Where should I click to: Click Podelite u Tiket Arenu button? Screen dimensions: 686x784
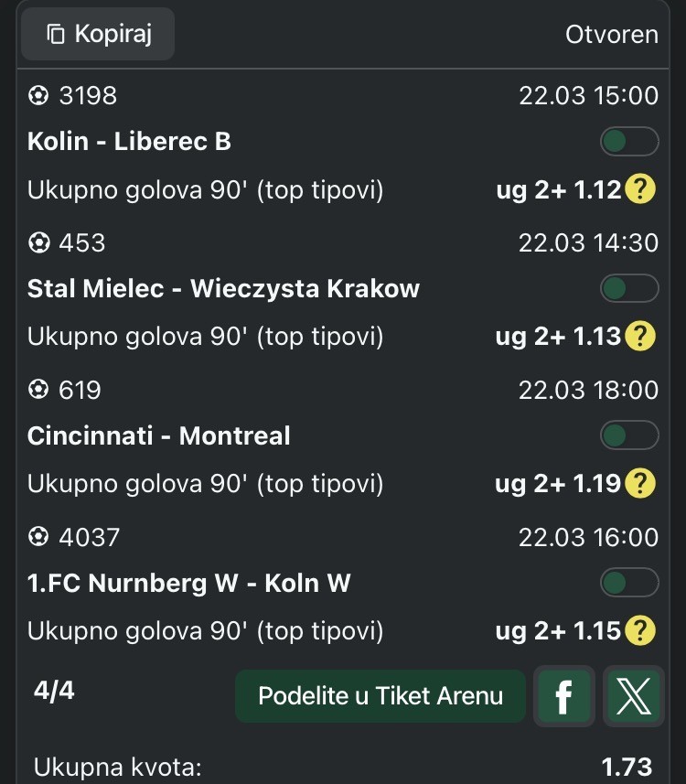tap(381, 696)
